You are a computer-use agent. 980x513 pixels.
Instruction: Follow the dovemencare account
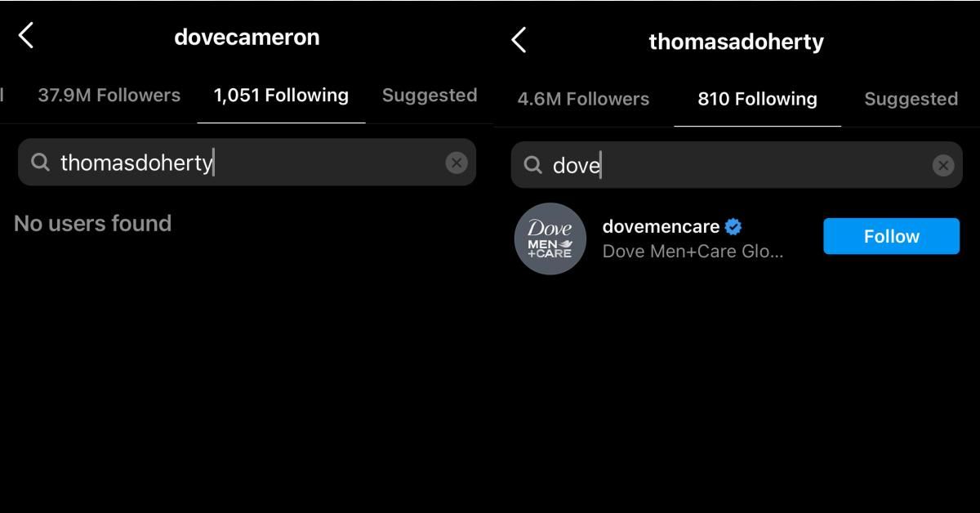(891, 236)
